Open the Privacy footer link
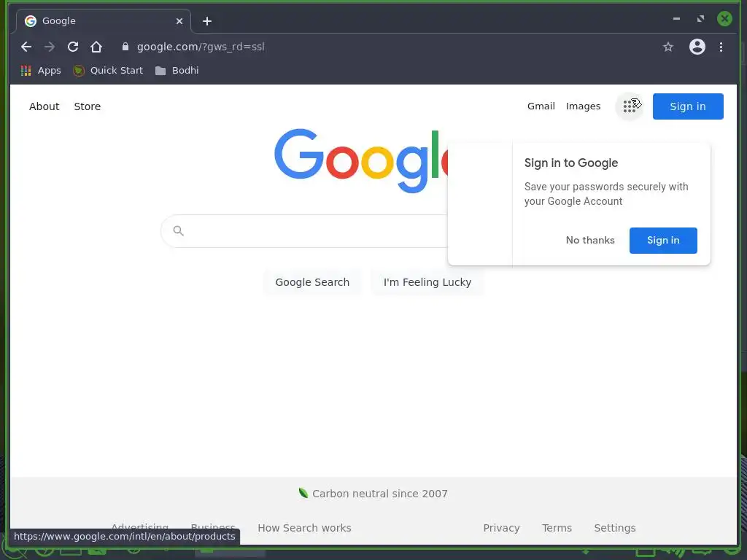This screenshot has height=560, width=747. pyautogui.click(x=501, y=528)
